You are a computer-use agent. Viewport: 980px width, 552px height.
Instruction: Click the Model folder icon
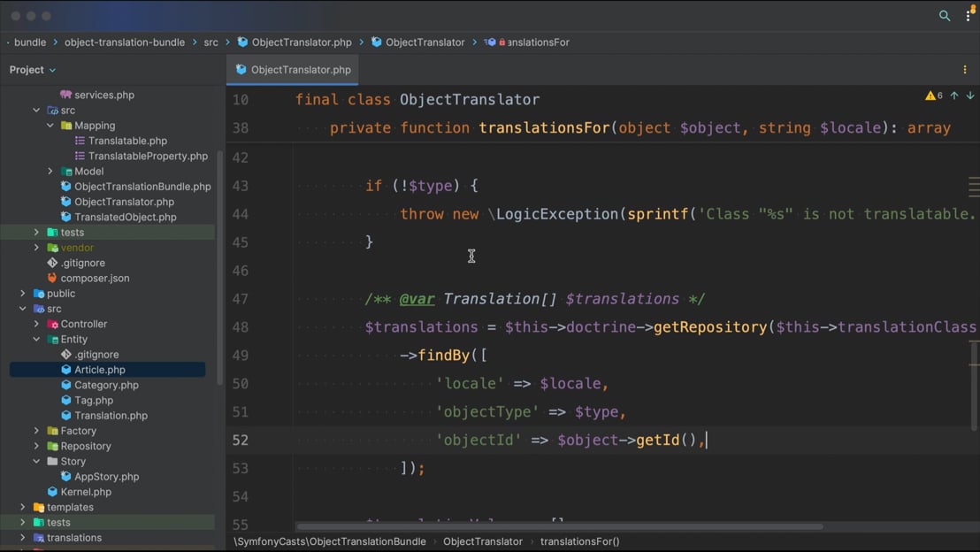click(x=66, y=172)
